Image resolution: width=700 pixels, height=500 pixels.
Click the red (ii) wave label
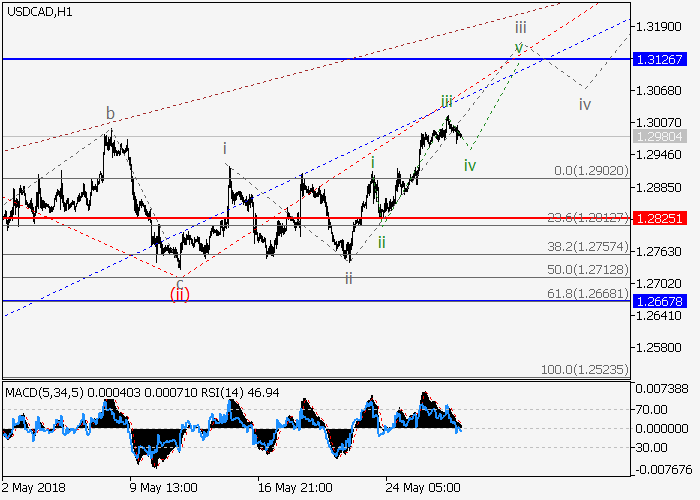tap(179, 293)
